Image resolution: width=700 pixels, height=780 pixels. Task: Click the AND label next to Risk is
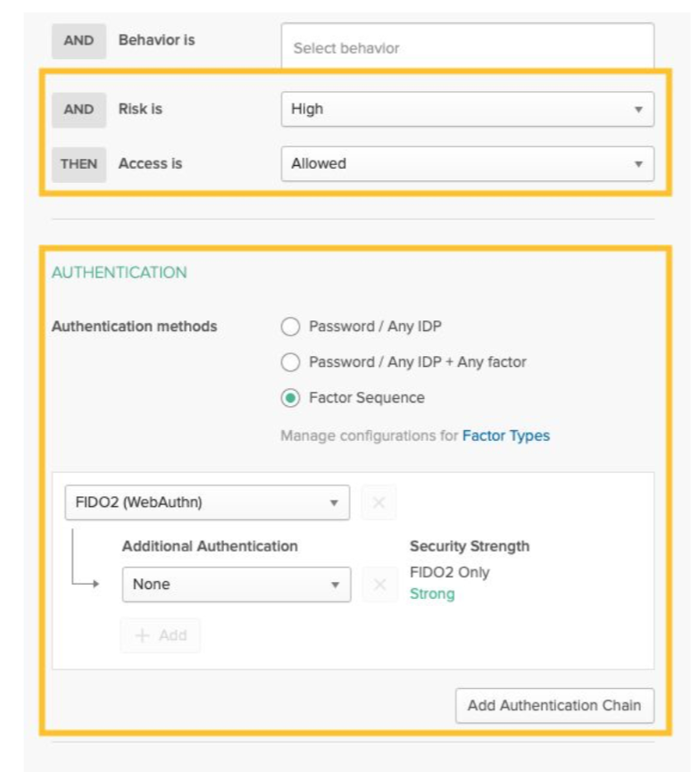pyautogui.click(x=79, y=109)
